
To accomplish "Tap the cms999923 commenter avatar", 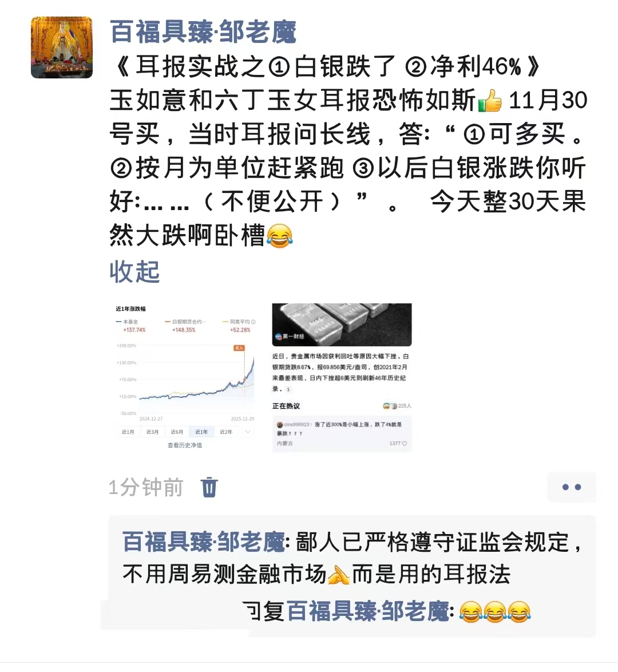I will pos(280,424).
